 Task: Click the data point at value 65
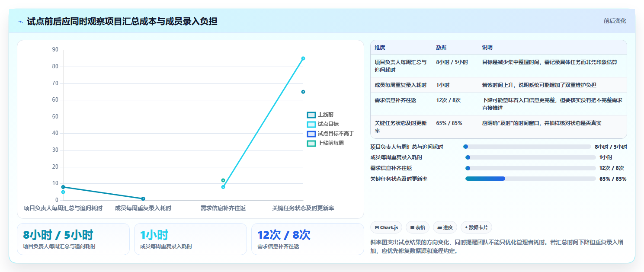point(303,92)
